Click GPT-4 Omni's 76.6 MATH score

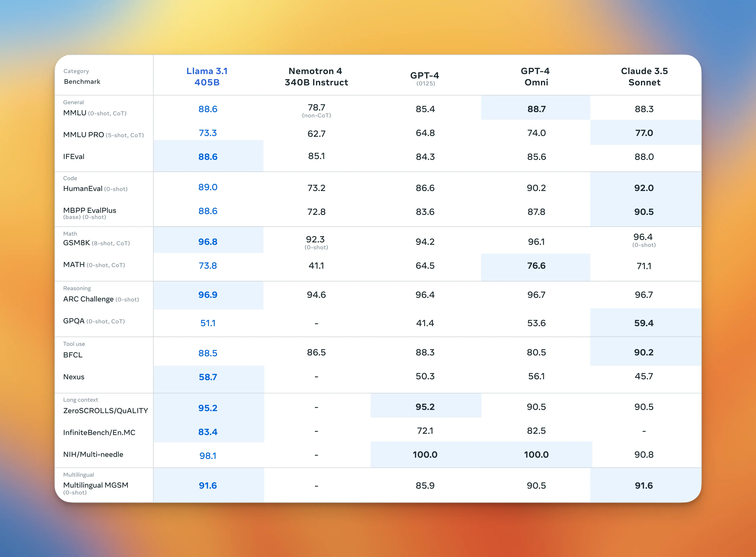coord(536,266)
